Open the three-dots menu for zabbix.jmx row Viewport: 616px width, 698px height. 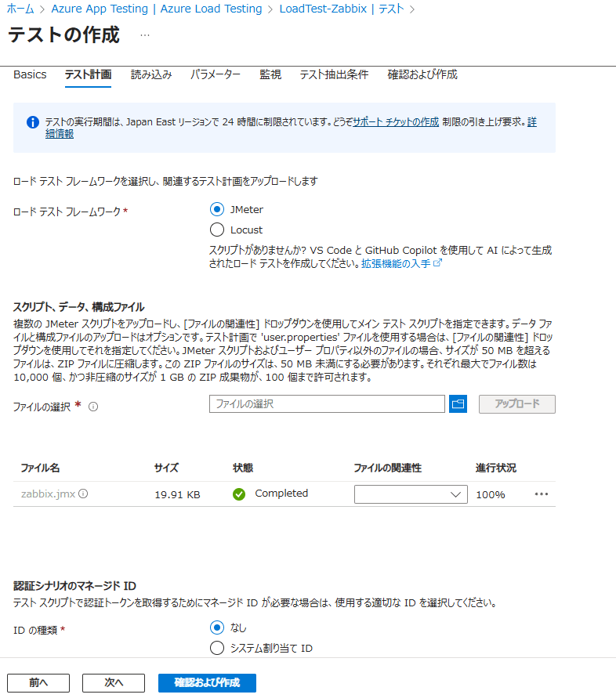(541, 494)
